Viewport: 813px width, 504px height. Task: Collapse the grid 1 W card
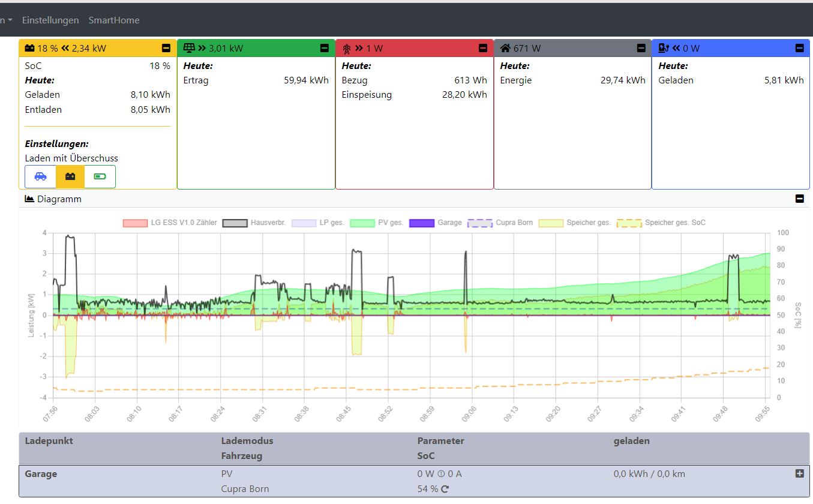483,48
